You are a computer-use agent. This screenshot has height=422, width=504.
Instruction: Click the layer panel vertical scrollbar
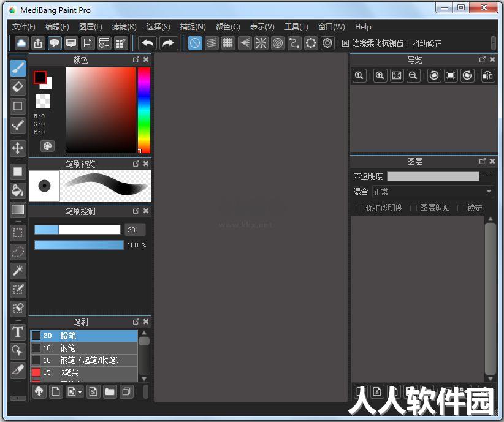pos(490,299)
